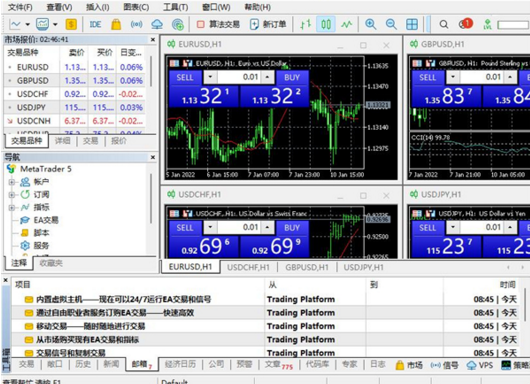530x384 pixels.
Task: Click the zoom in magnifier icon
Action: (370, 24)
